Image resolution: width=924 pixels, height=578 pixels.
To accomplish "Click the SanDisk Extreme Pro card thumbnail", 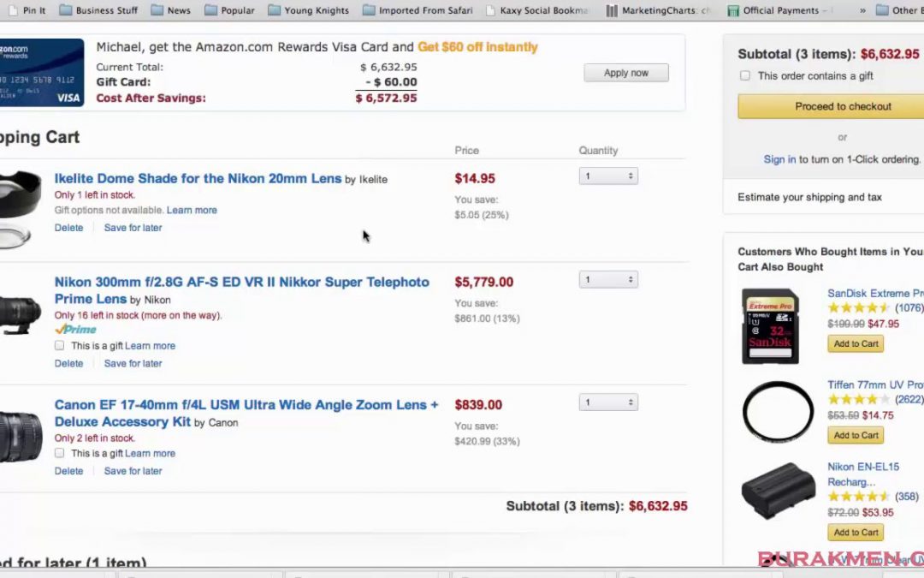I will click(x=770, y=325).
